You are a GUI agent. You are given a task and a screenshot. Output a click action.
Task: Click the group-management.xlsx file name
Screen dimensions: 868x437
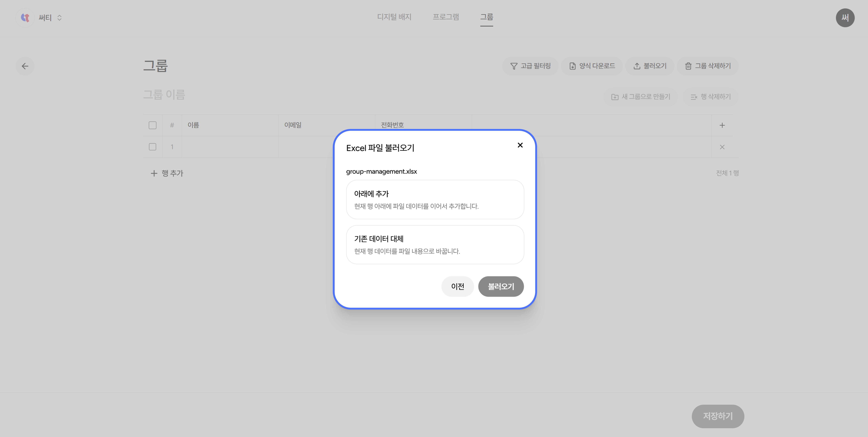[x=381, y=171]
